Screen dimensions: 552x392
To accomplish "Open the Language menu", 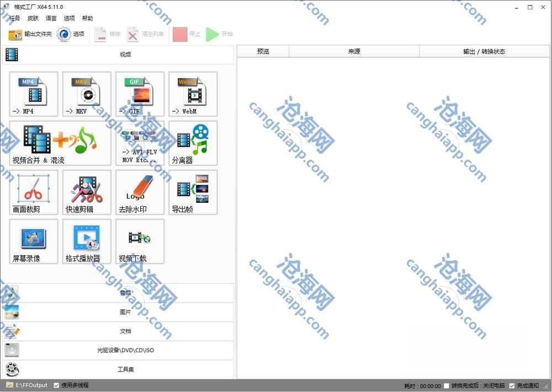I will (x=51, y=18).
